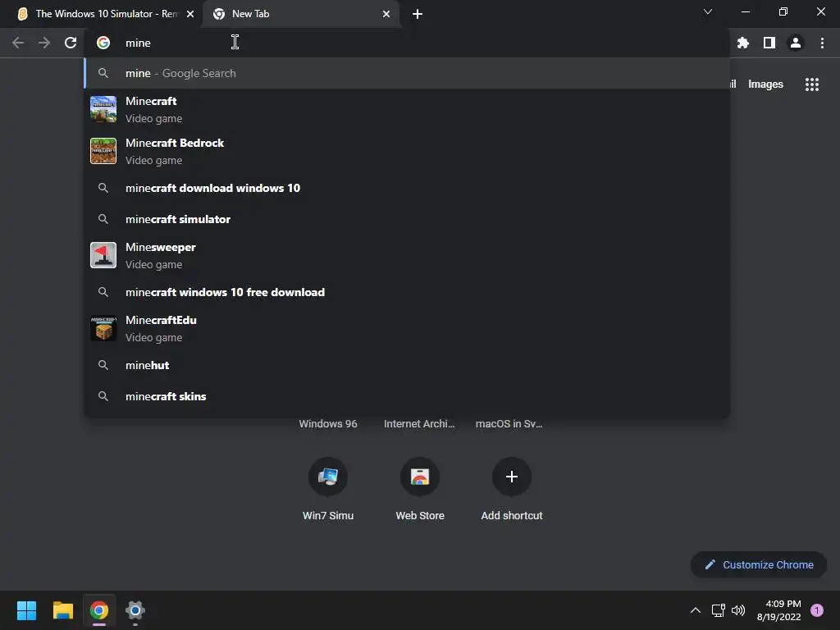840x630 pixels.
Task: Open the Chrome profile icon
Action: click(x=796, y=43)
